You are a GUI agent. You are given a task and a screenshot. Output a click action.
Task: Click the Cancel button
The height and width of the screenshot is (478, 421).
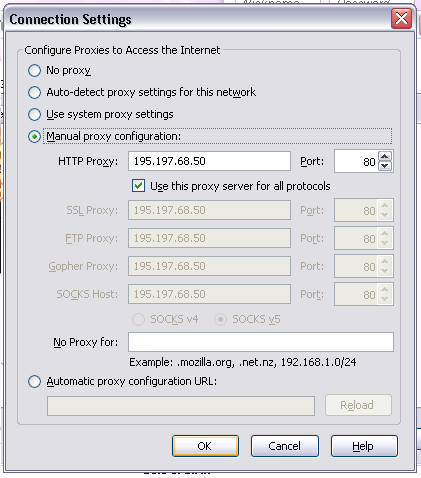(285, 446)
